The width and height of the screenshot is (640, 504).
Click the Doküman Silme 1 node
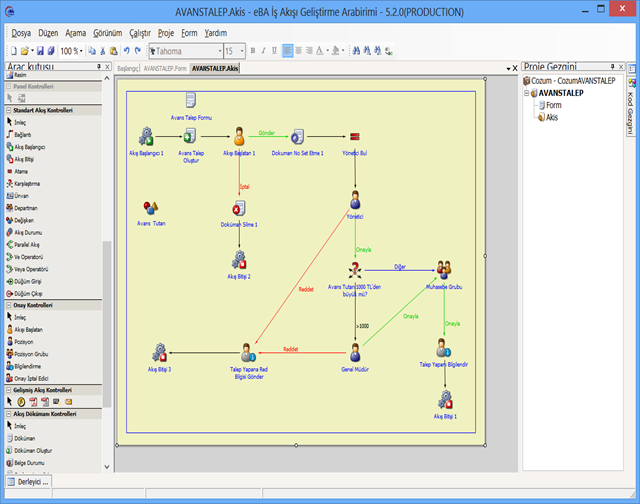coord(239,208)
